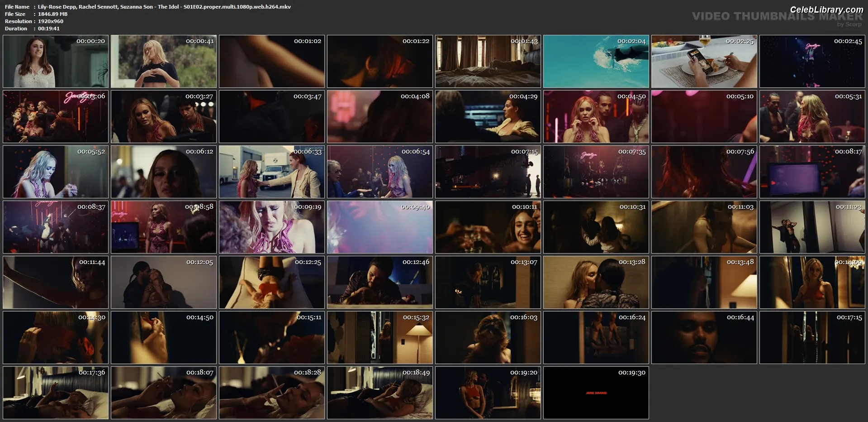This screenshot has width=868, height=422.
Task: Select the red-toned frame at 00:07:56
Action: click(x=704, y=172)
